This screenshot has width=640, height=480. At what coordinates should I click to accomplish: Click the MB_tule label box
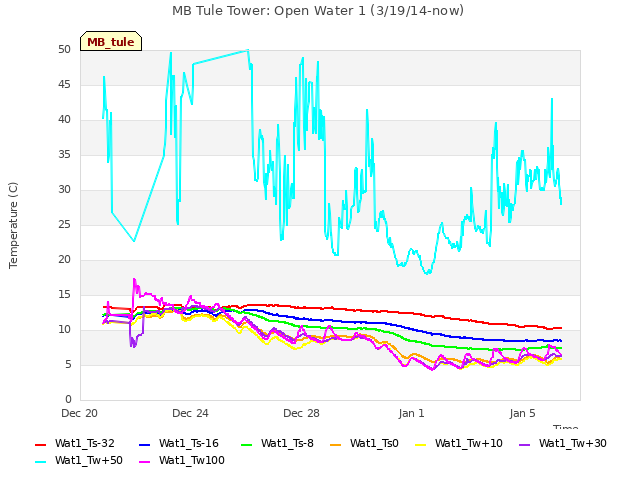111,41
